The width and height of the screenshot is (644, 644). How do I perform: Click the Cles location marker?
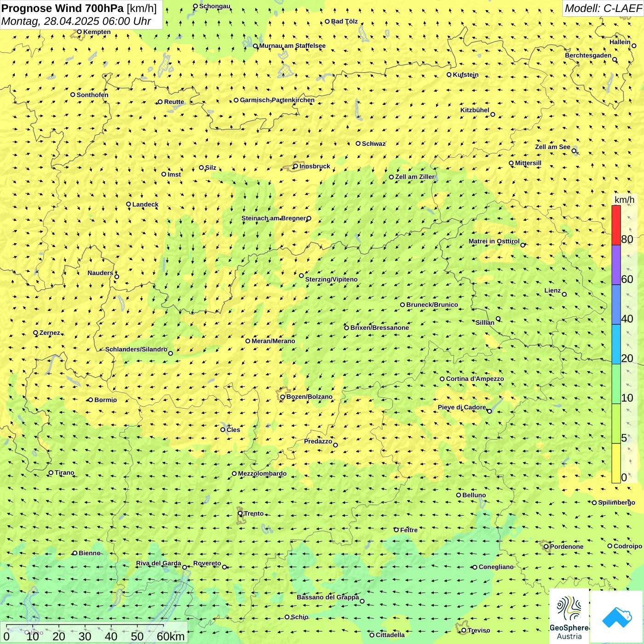tap(223, 430)
